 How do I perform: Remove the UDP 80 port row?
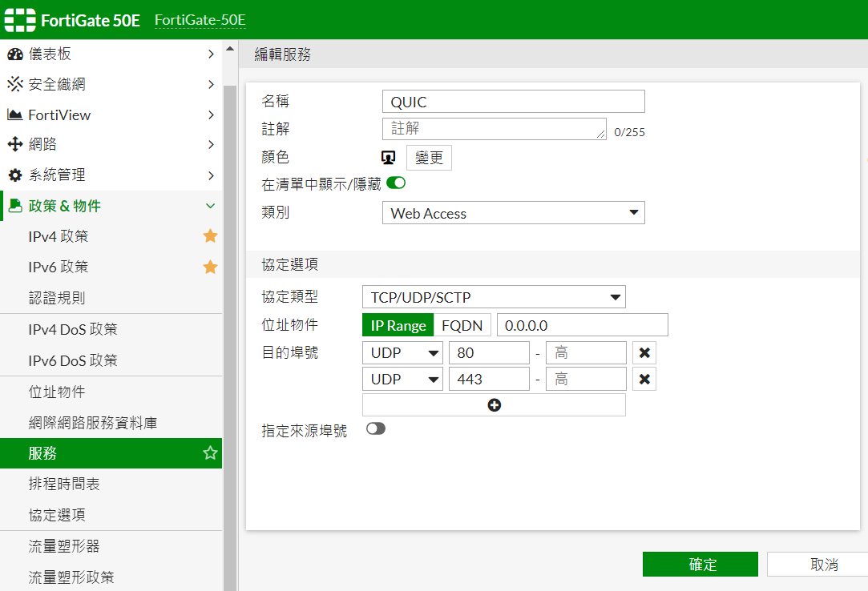point(644,353)
